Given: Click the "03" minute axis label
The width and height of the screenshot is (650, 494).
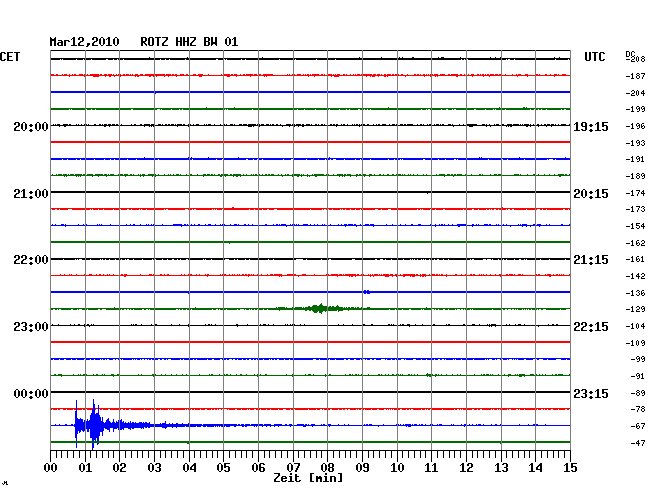Looking at the screenshot, I should tap(154, 468).
